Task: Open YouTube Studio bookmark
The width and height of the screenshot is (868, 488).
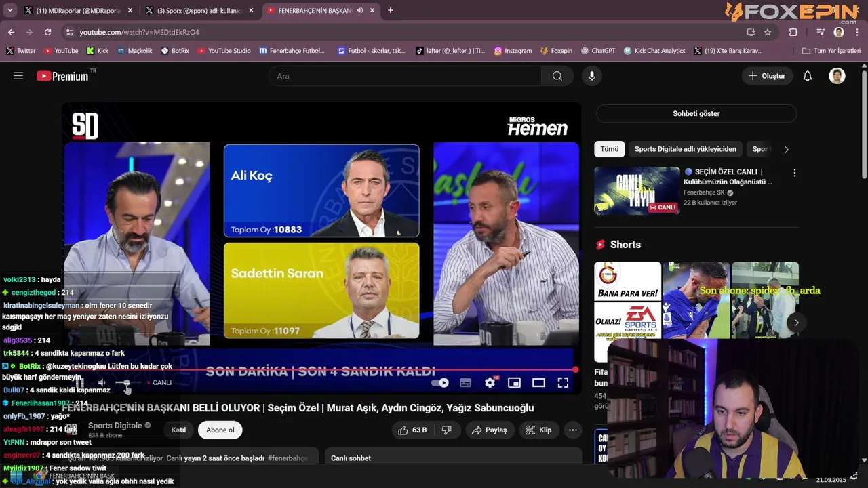Action: click(x=224, y=51)
